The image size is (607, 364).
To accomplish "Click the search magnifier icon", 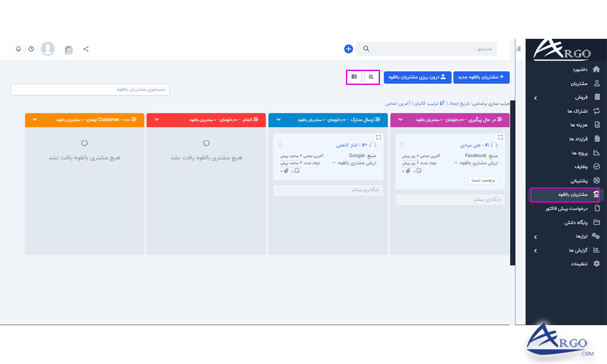I will pyautogui.click(x=365, y=48).
